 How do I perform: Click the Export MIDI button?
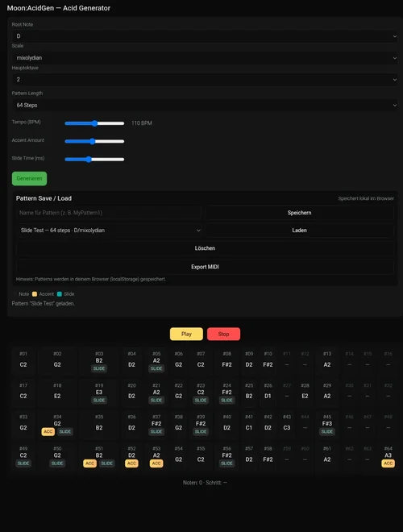pyautogui.click(x=205, y=267)
